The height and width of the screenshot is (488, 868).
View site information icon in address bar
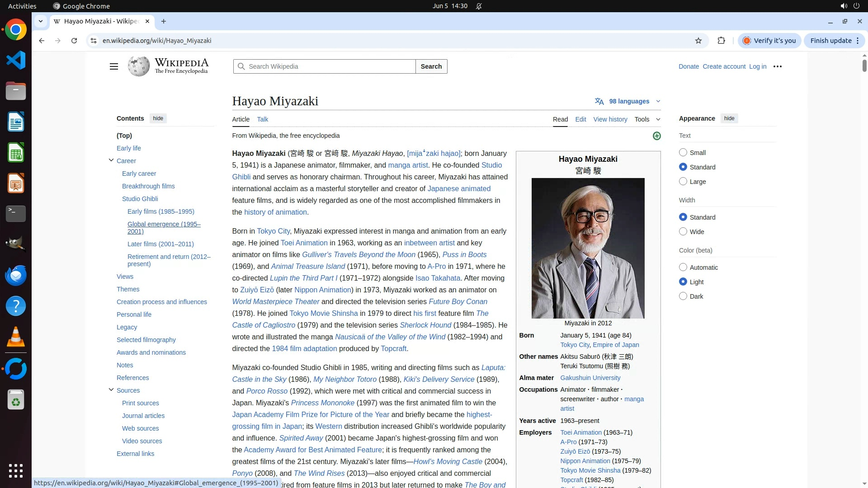pos(94,41)
